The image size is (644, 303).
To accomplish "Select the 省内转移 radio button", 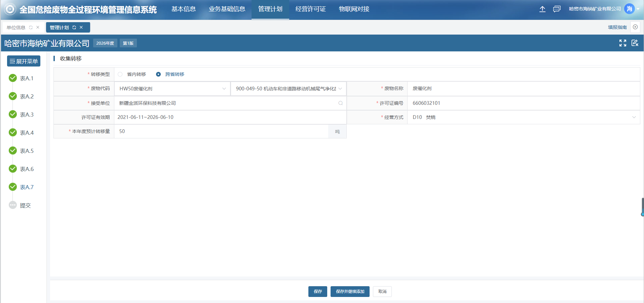I will [120, 74].
